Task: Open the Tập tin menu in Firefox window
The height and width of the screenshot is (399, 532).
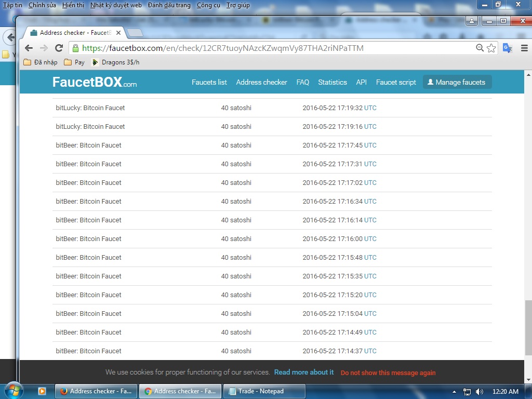Action: coord(12,5)
